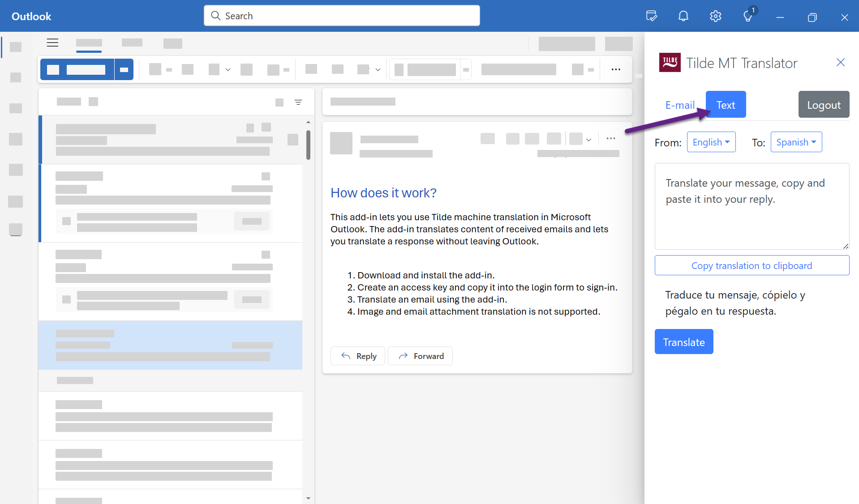Click into the source text box
The image size is (859, 504).
(x=752, y=206)
